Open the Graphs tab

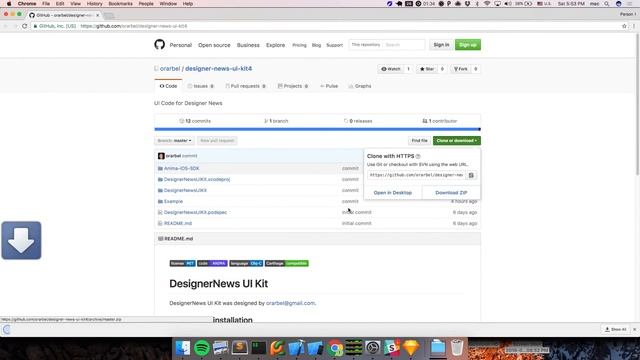pyautogui.click(x=360, y=86)
